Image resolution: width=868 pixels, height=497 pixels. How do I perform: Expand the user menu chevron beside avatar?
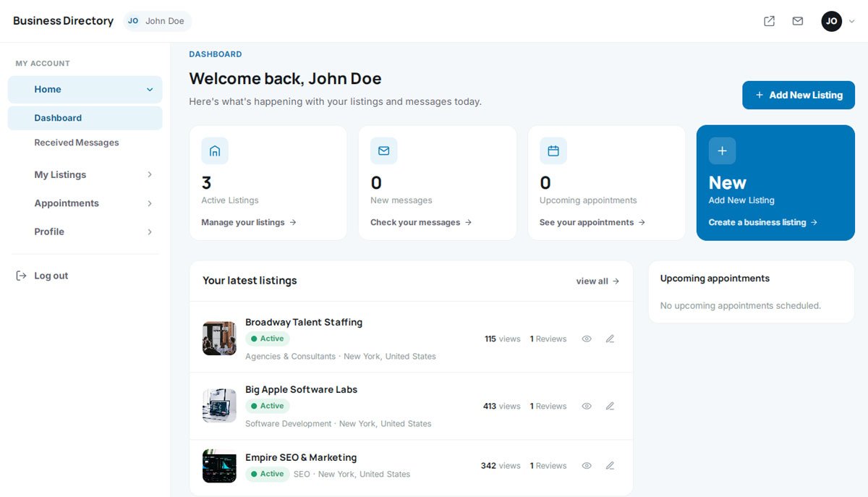pyautogui.click(x=851, y=22)
